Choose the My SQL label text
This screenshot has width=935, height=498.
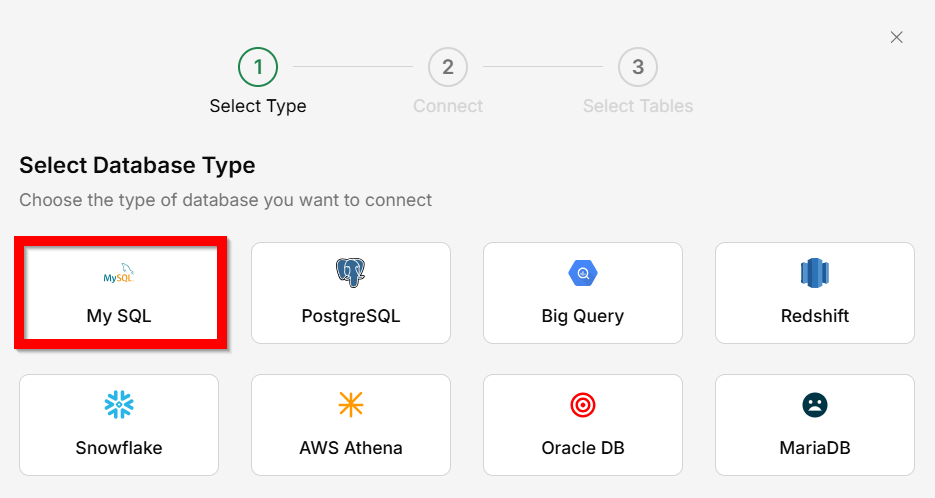(x=119, y=316)
